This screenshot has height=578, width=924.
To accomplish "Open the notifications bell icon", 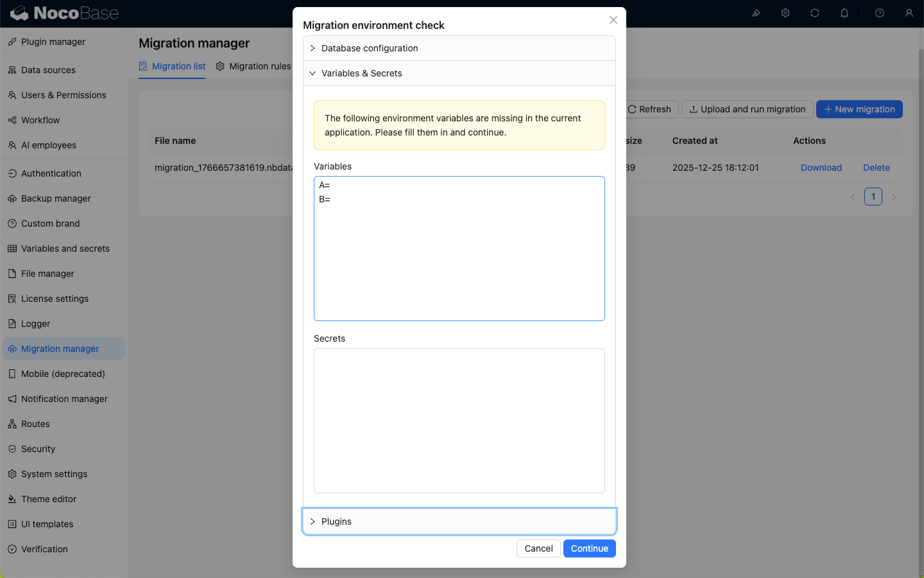I will (844, 13).
